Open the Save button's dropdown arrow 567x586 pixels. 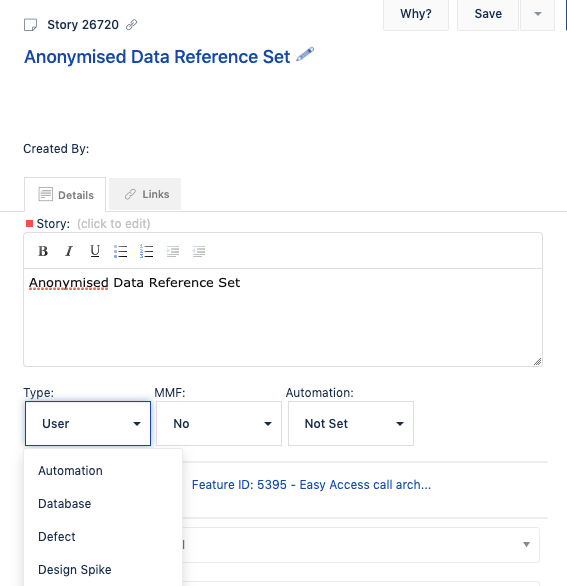tap(537, 14)
